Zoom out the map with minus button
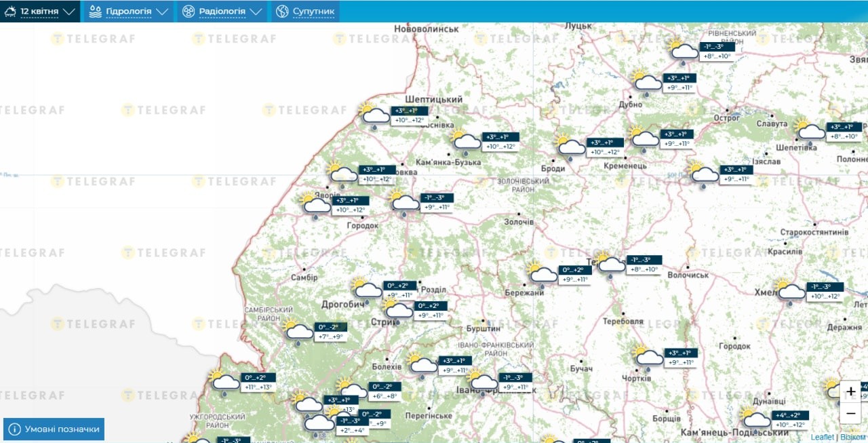The image size is (868, 443). [x=851, y=413]
